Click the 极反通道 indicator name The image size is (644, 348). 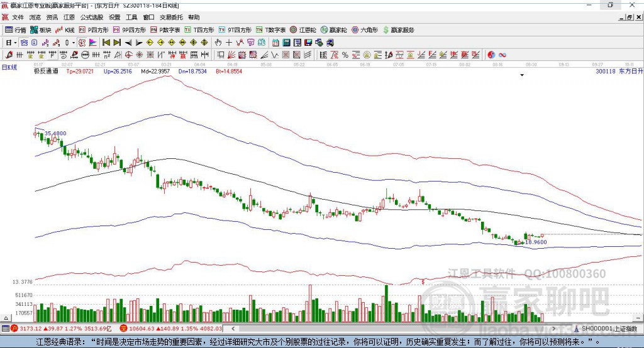46,71
